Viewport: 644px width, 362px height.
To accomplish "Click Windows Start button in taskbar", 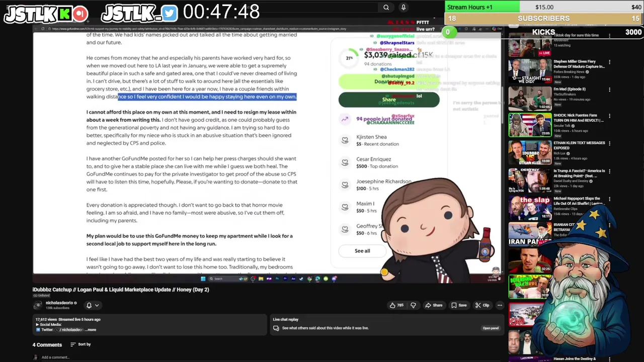I will [203, 279].
